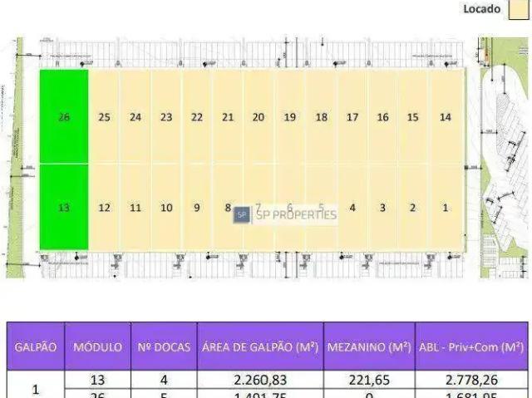Screen dimensions: 532x398
Task: Select green module 13 on the floor plan
Action: point(64,207)
